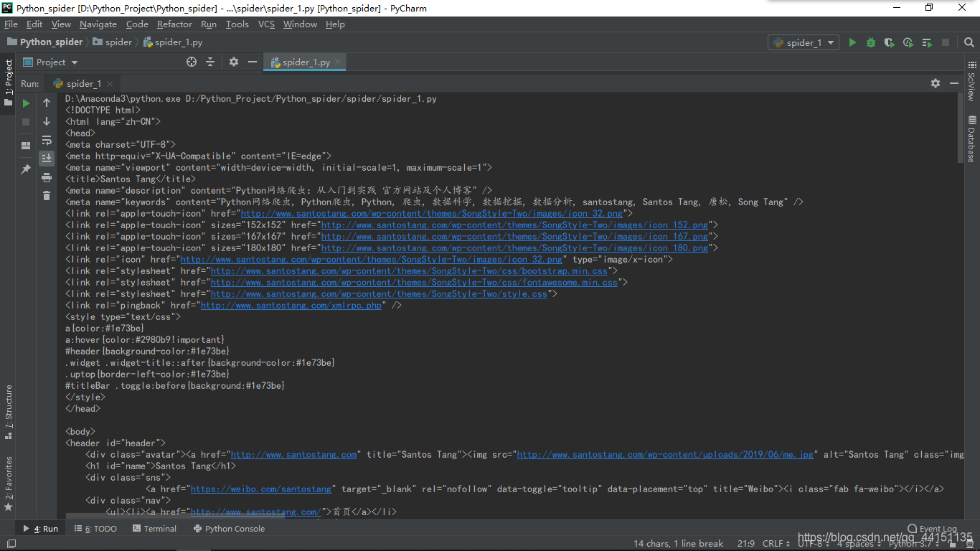980x551 pixels.
Task: Open the 2: Favorites side tab
Action: (x=8, y=483)
